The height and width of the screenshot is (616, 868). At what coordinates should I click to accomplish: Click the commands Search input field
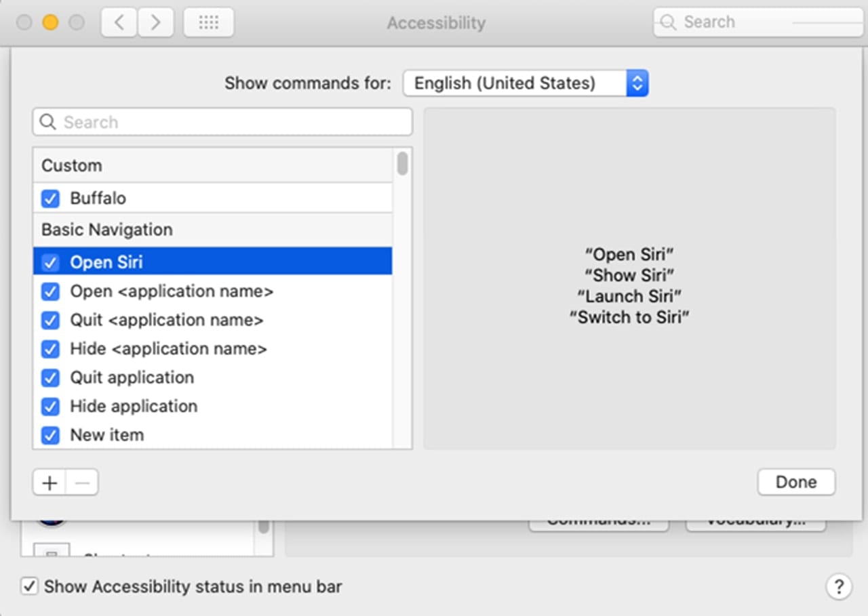pyautogui.click(x=231, y=122)
